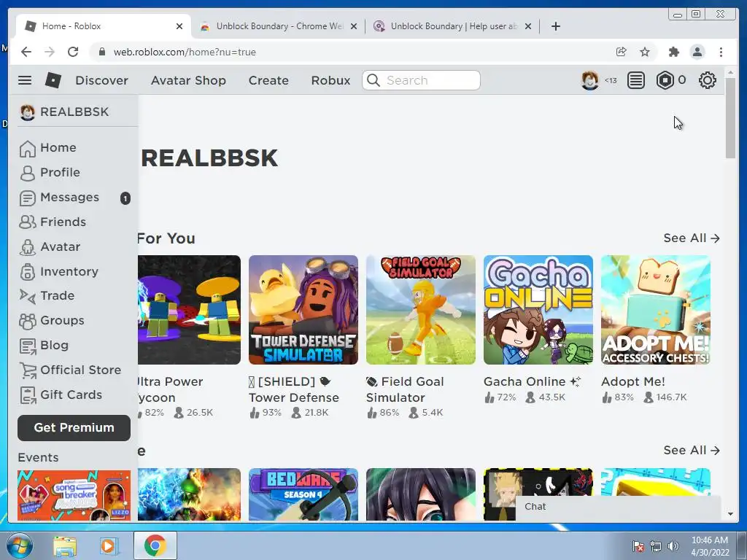
Task: Click the Robux balance icon
Action: point(665,80)
